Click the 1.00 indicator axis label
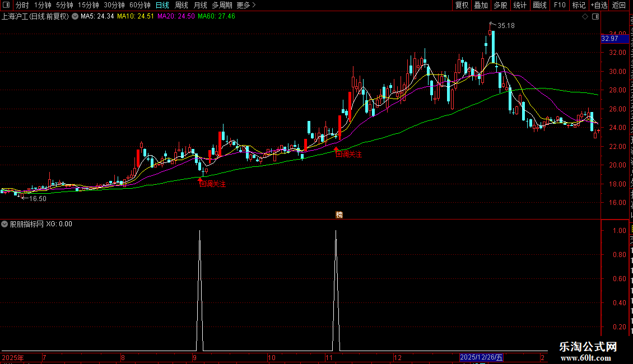This screenshot has height=364, width=633. [620, 230]
